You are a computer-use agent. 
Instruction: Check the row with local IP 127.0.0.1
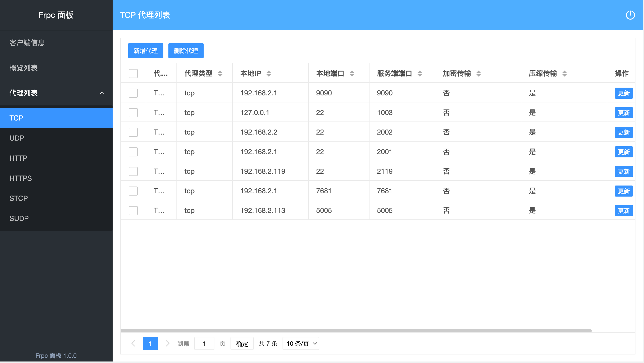pos(133,112)
